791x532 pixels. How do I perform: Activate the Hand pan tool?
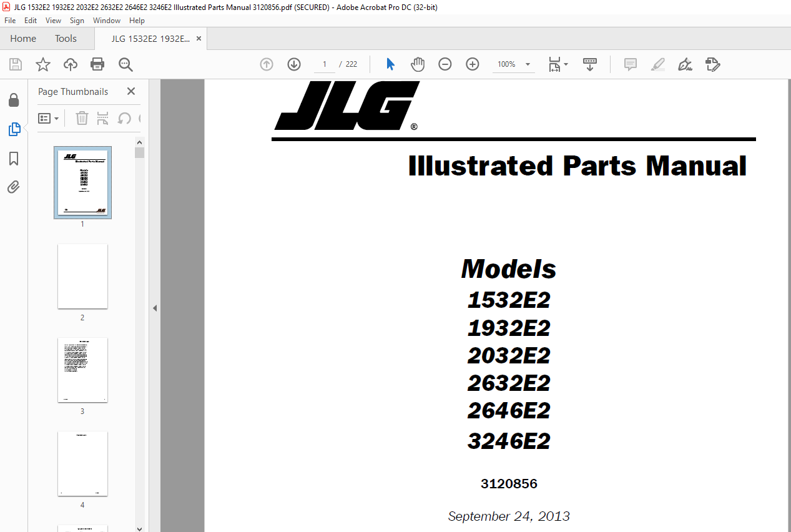coord(418,64)
